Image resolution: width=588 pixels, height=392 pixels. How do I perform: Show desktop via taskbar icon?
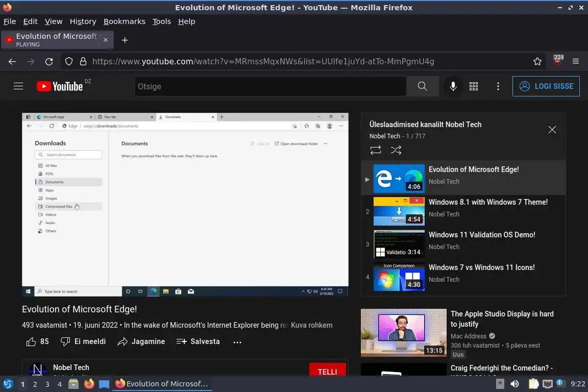[104, 384]
